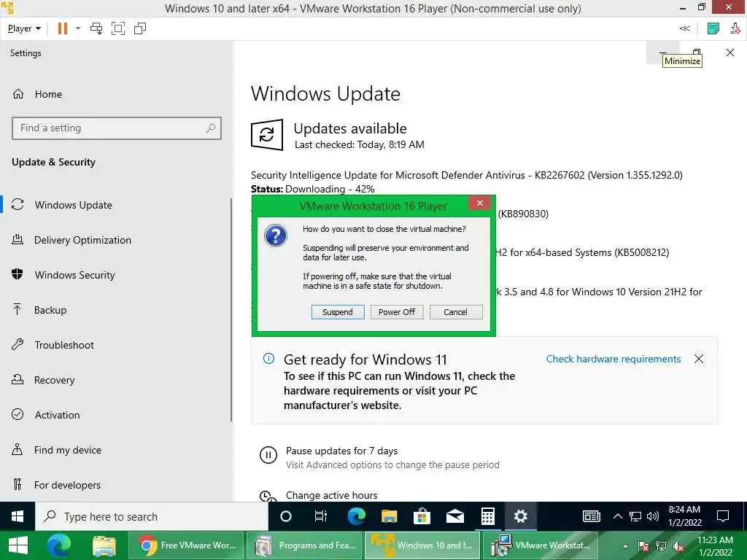Open the green notes icon in VMware toolbar
Screen dimensions: 747x560
(713, 28)
